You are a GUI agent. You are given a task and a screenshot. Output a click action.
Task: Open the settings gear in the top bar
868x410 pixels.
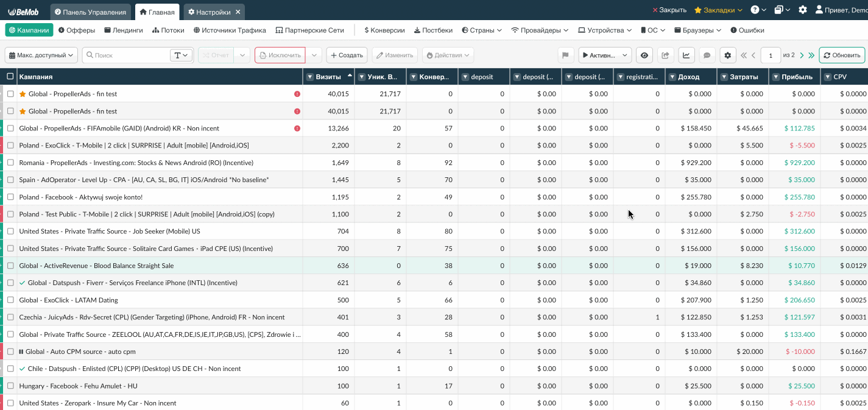(803, 10)
